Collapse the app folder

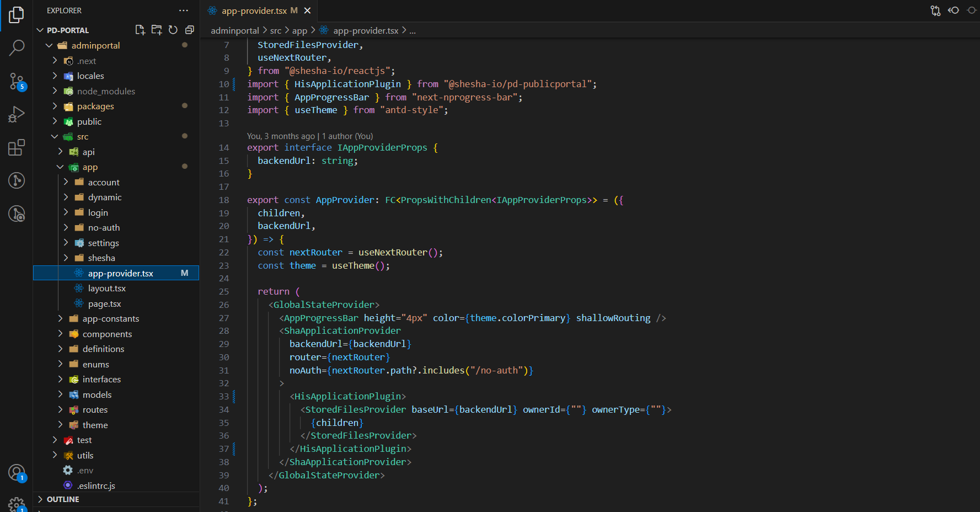[x=60, y=167]
